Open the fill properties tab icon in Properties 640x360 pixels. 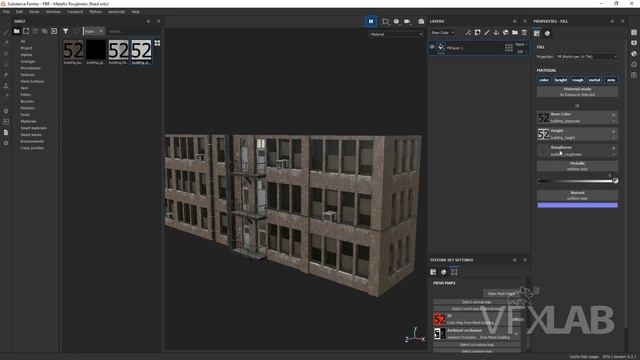[x=537, y=33]
